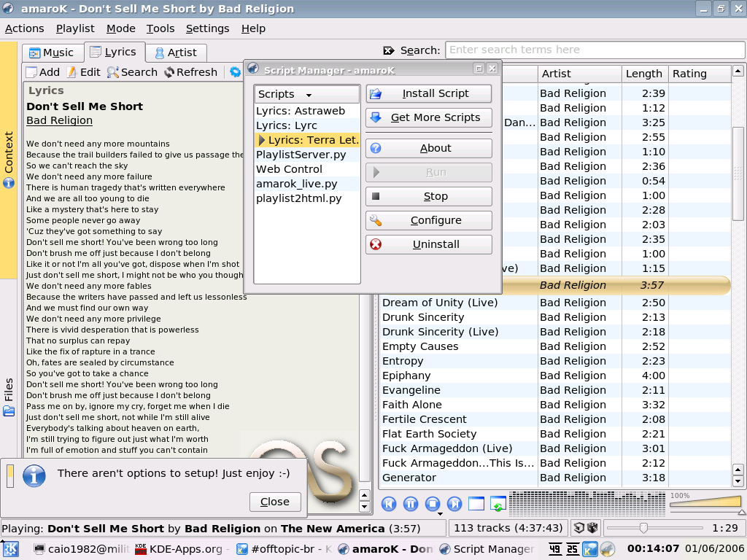Sort playlist by Rating column header
747x560 pixels.
[700, 74]
